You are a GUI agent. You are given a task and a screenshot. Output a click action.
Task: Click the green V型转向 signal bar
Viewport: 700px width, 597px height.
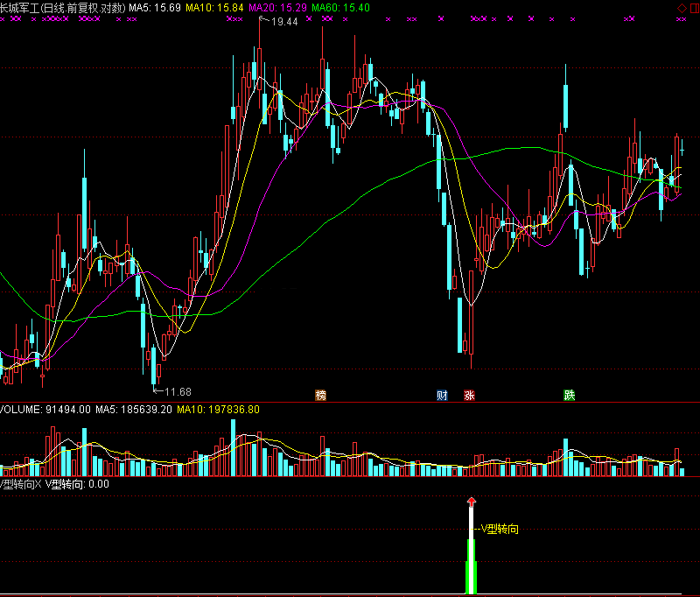472,566
